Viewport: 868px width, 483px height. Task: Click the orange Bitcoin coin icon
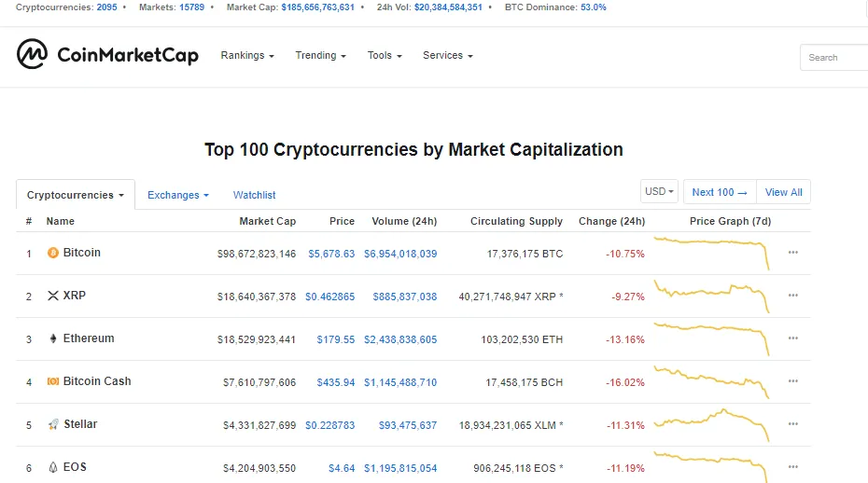click(52, 253)
